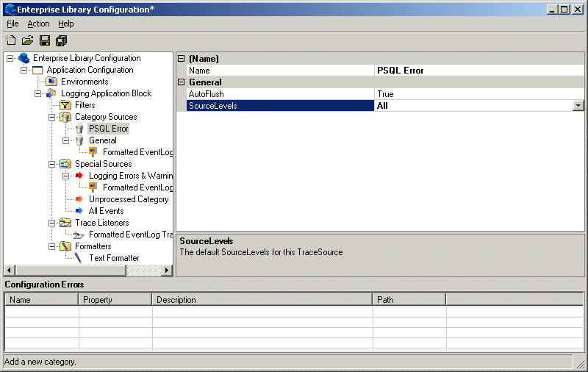Collapse the Category Sources tree node
The image size is (588, 372).
[x=52, y=117]
